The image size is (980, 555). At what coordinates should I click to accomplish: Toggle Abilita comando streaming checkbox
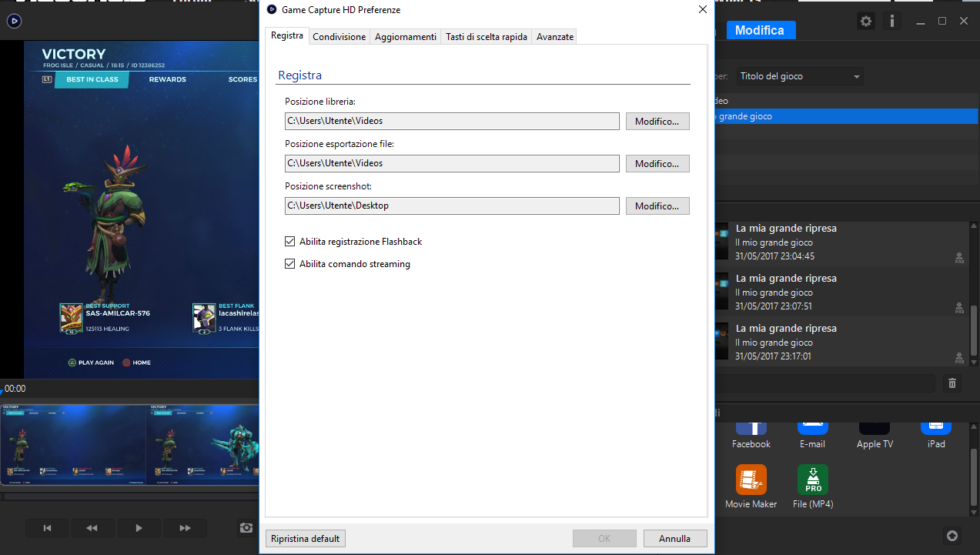click(290, 264)
